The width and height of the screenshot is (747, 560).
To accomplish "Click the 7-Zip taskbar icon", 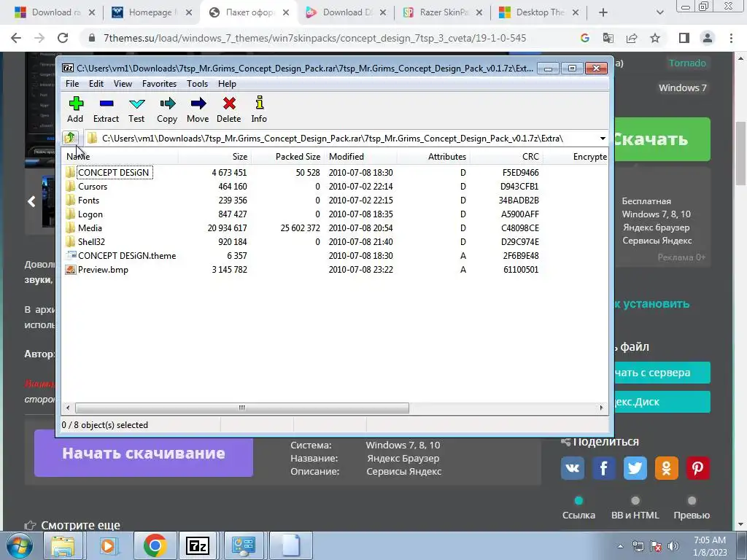I will point(198,545).
